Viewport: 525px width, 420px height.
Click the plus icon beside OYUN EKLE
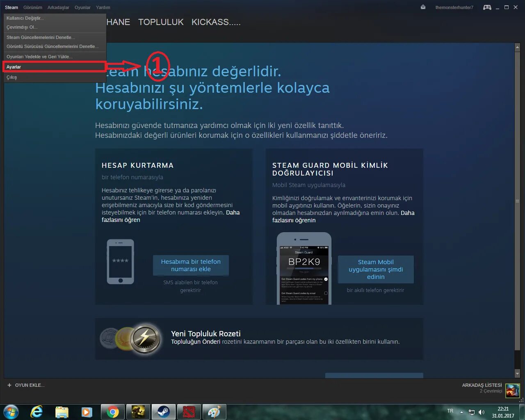point(9,385)
